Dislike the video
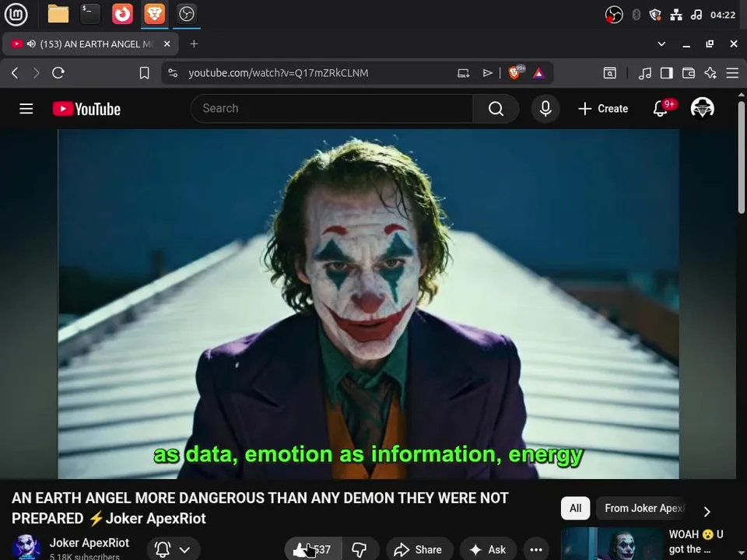747x560 pixels. point(359,550)
